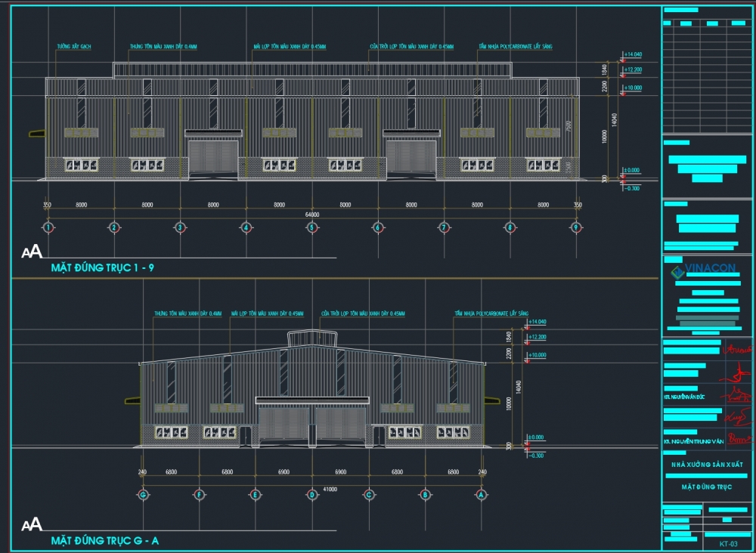Screen dimensions: 756x553
Task: Click the KT-03 sheet number
Action: coord(728,543)
